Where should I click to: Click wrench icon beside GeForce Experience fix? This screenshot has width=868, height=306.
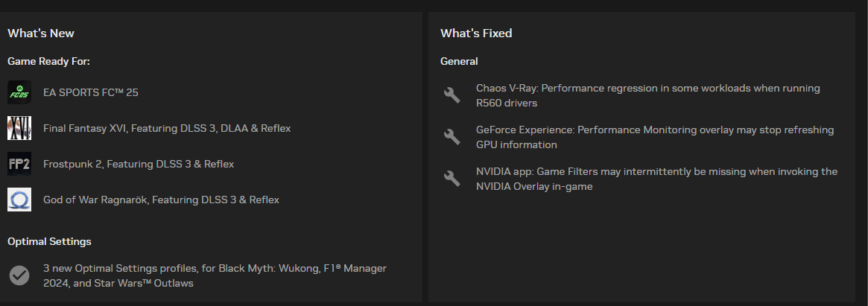(452, 137)
